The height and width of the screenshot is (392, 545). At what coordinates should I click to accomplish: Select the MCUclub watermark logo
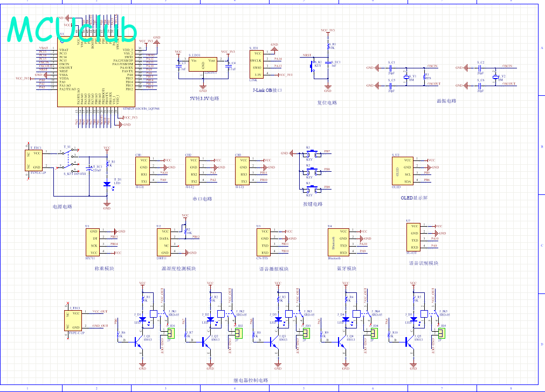[71, 29]
